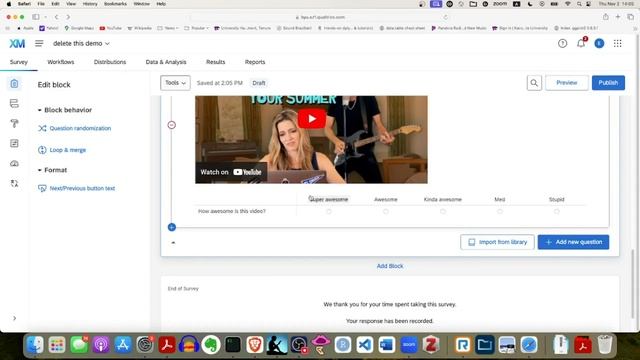Open the app switcher grid icon
The width and height of the screenshot is (640, 360).
(x=618, y=43)
